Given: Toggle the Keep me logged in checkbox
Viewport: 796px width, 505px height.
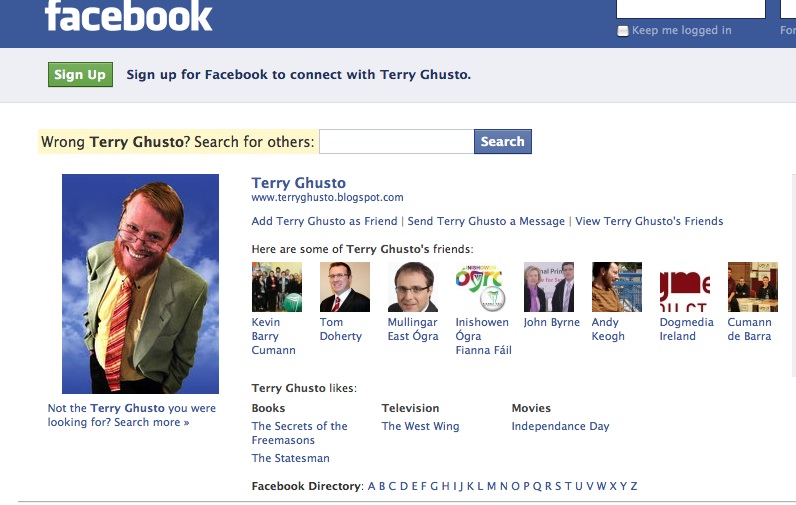Looking at the screenshot, I should click(x=622, y=31).
